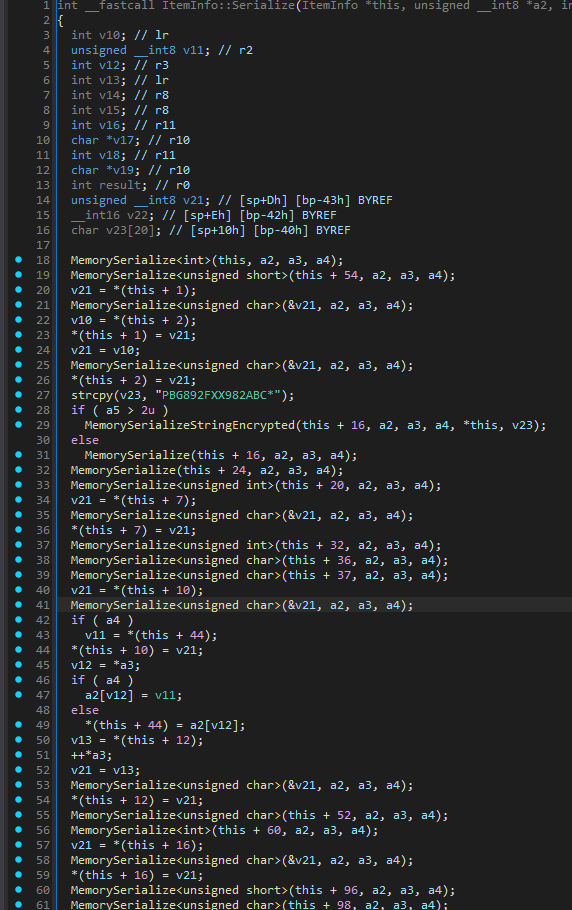The image size is (572, 910).
Task: Toggle breakpoint marker for line 25
Action: [x=19, y=365]
